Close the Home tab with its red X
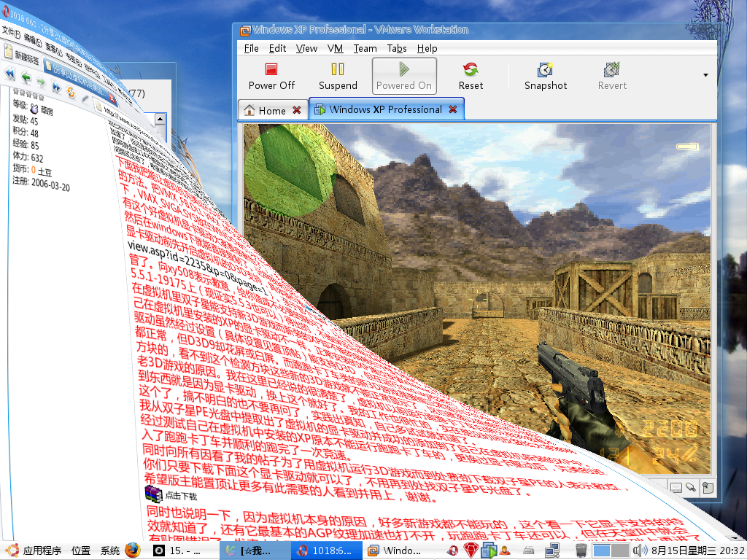 pos(297,110)
